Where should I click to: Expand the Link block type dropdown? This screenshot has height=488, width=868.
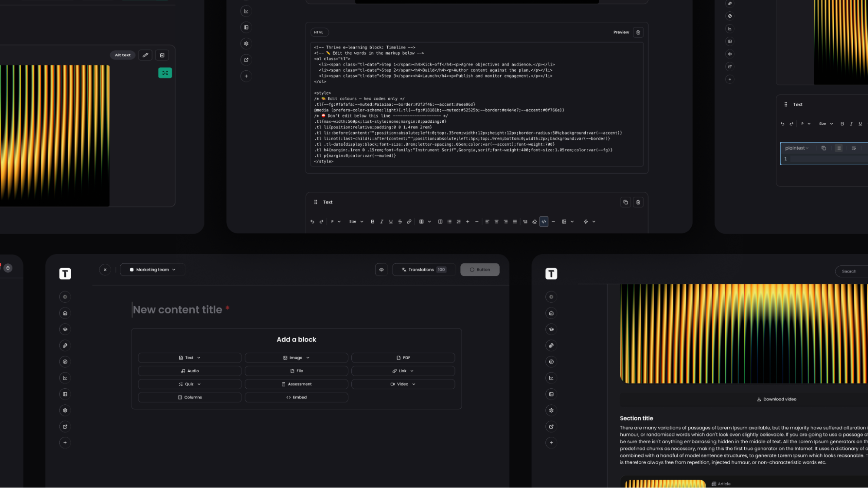pyautogui.click(x=403, y=371)
